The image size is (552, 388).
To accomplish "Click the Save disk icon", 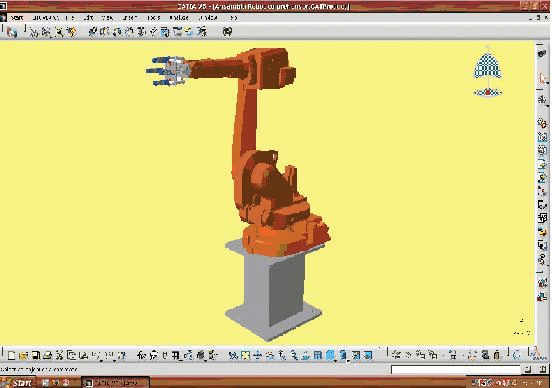I will point(36,356).
